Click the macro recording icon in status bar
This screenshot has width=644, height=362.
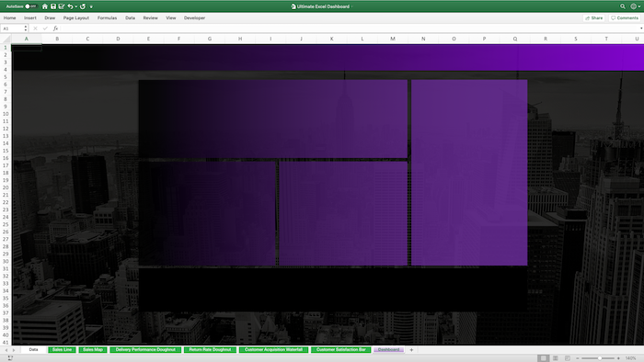coord(10,358)
